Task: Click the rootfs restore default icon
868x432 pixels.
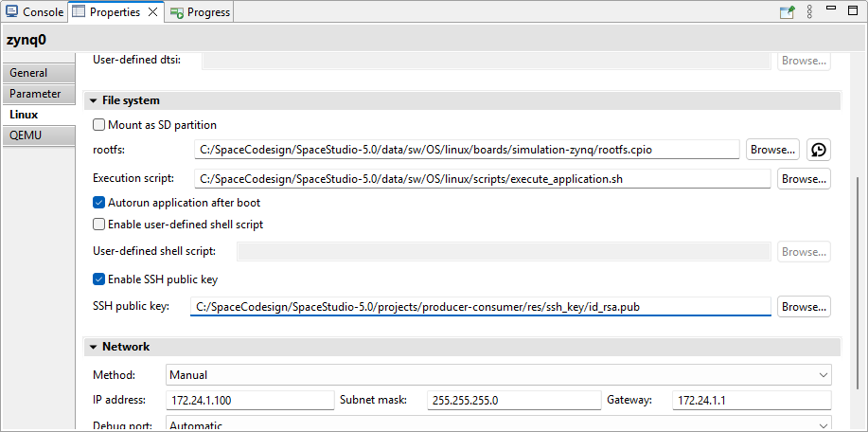Action: click(x=819, y=150)
